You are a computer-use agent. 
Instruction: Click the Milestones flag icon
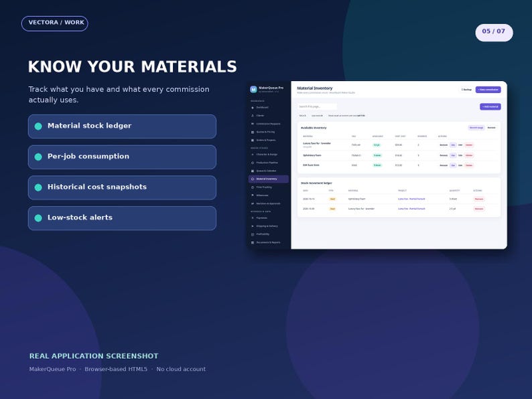[x=253, y=195]
